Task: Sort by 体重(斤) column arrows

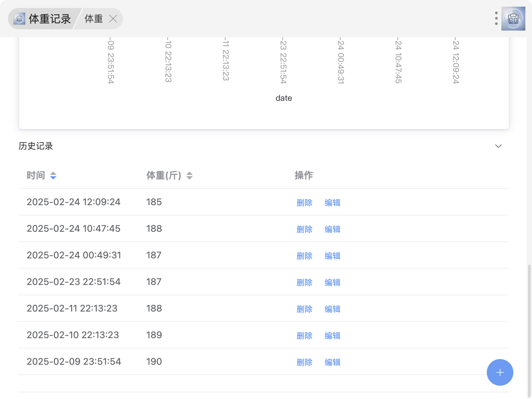Action: pos(190,176)
